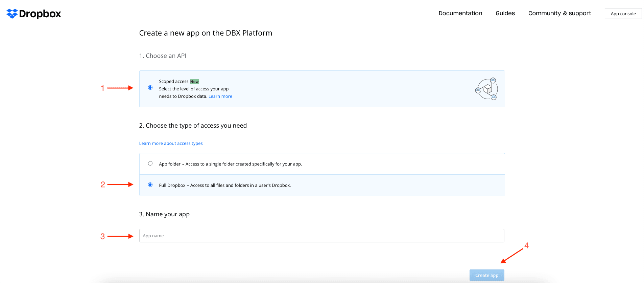Click the 'New' badge

pyautogui.click(x=194, y=82)
